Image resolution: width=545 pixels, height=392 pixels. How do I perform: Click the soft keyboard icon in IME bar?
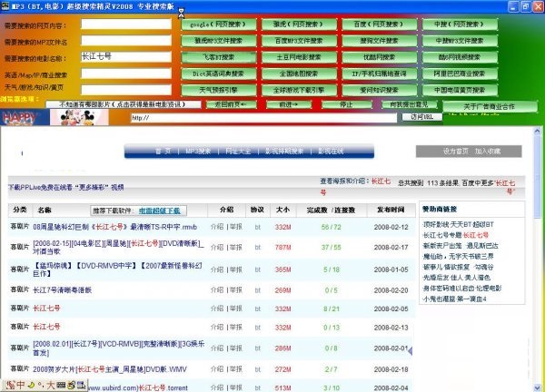point(61,385)
